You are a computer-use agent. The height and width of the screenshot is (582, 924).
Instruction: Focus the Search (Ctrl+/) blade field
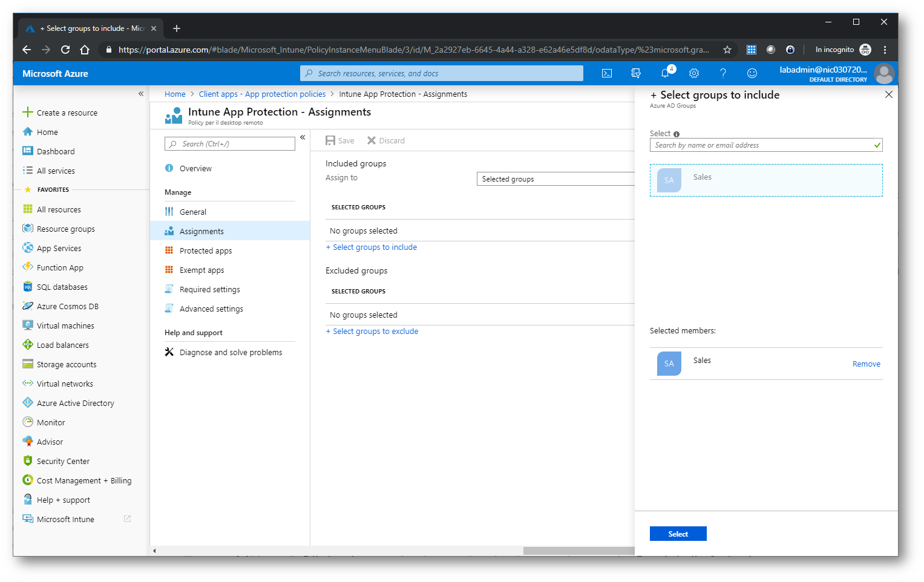[230, 144]
